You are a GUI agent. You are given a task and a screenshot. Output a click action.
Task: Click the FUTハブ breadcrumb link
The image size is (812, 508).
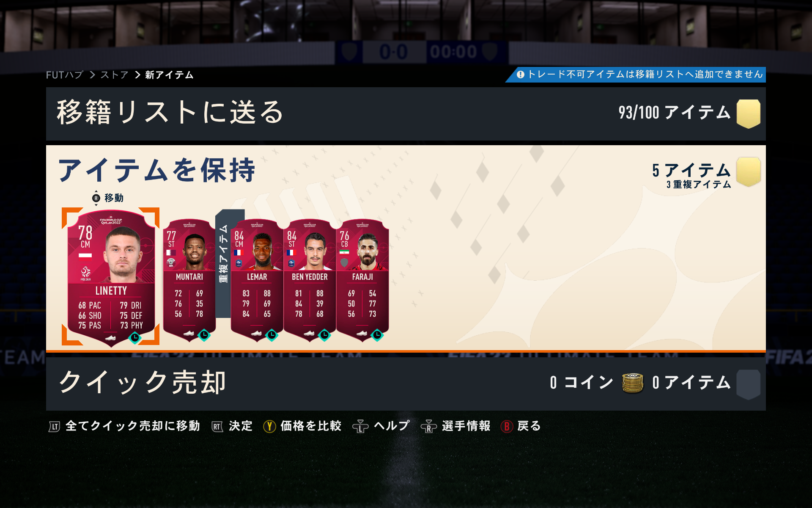(65, 75)
